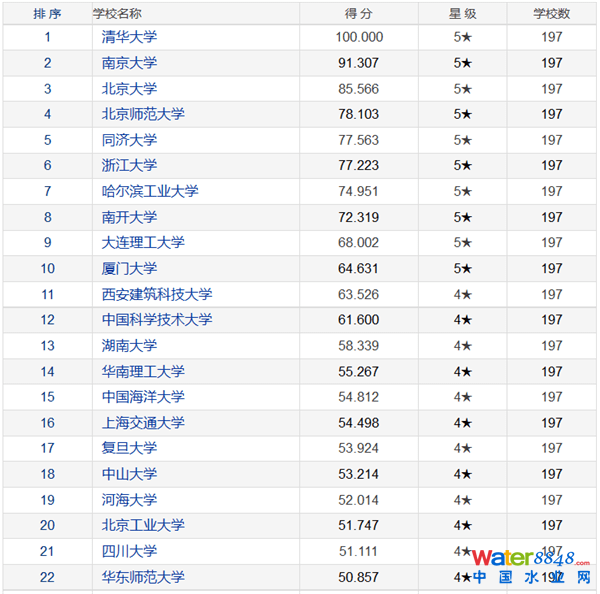The width and height of the screenshot is (600, 594).
Task: Open the 华南理工大学 link
Action: click(x=143, y=371)
